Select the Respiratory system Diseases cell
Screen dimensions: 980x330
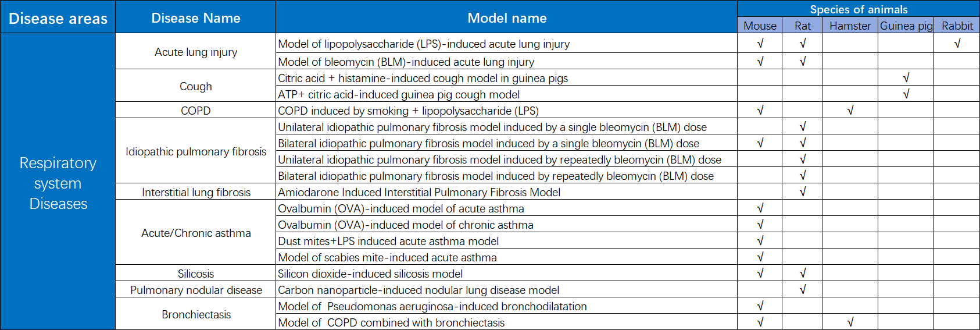[58, 183]
